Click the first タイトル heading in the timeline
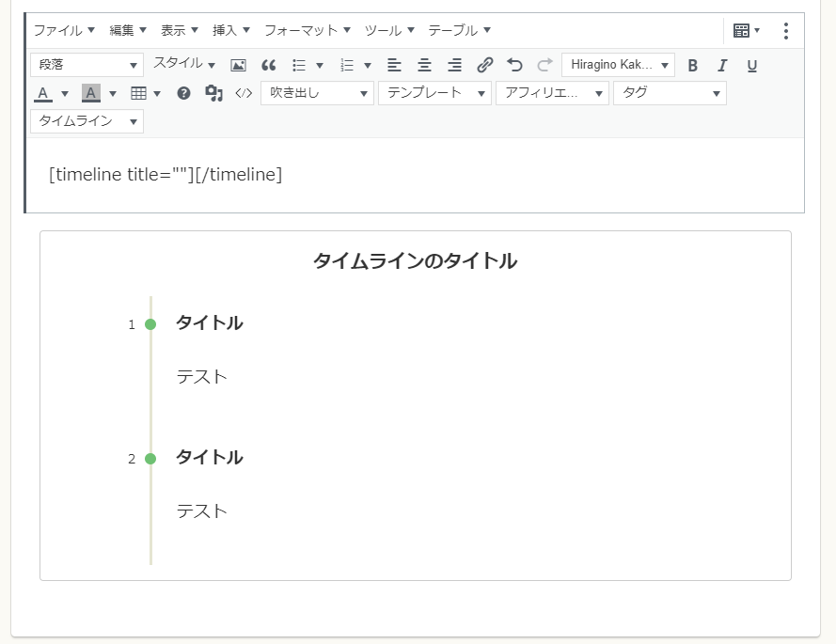This screenshot has width=836, height=644. (210, 322)
